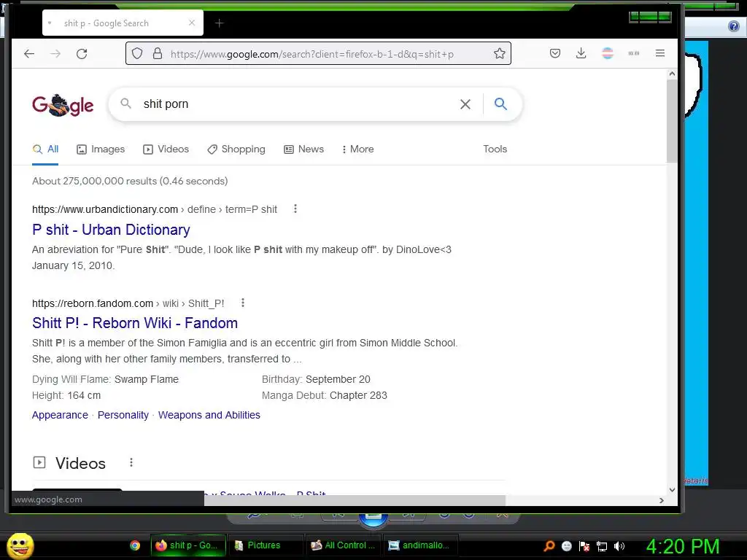Click the striped circle extension icon

coord(608,53)
